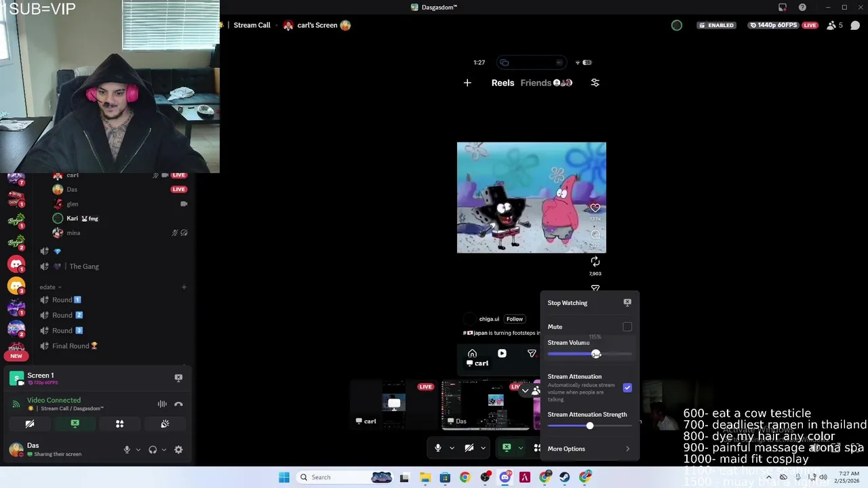
Task: Mute microphone in user panel
Action: point(127,449)
